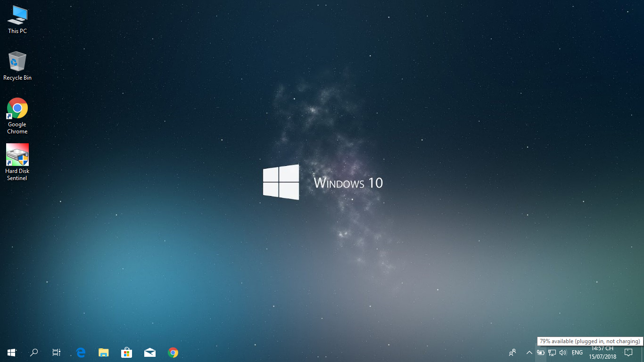Select the Hard Disk Sentinel desktop shortcut
Viewport: 644px width, 362px height.
coord(17,162)
